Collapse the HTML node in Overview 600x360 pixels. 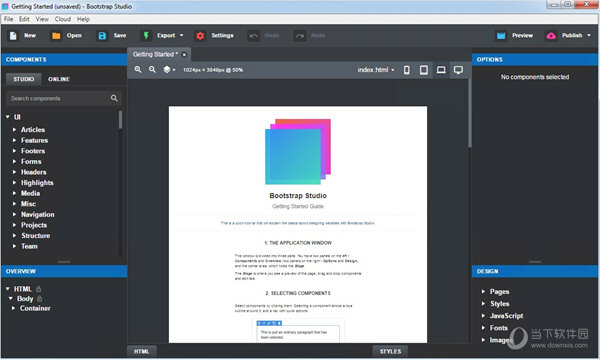(8, 289)
